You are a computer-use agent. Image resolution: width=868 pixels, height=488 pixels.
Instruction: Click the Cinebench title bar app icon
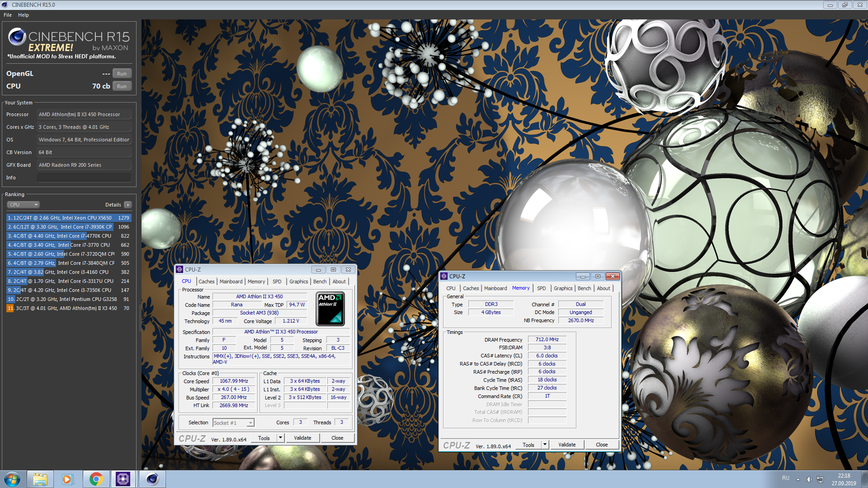(5, 5)
